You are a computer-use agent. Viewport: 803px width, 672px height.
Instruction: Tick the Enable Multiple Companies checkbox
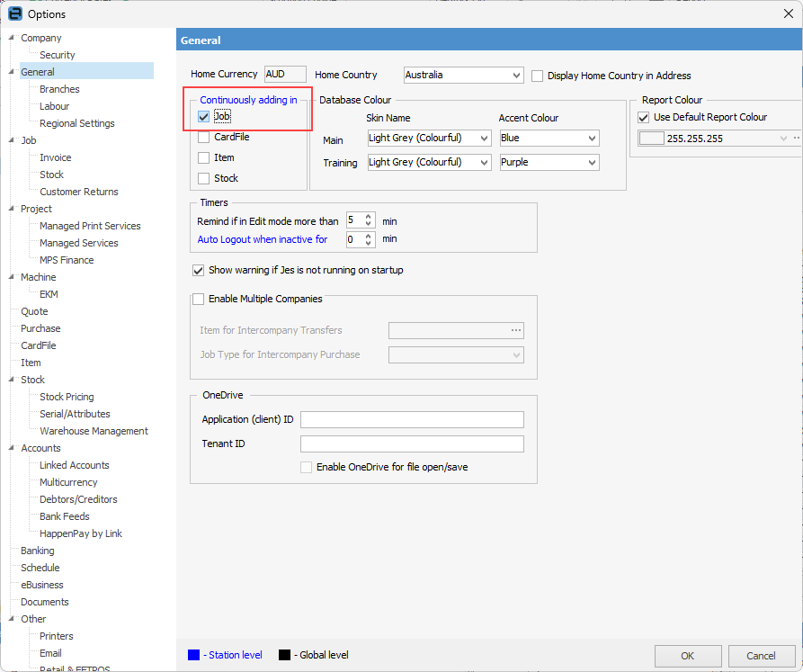(x=199, y=299)
